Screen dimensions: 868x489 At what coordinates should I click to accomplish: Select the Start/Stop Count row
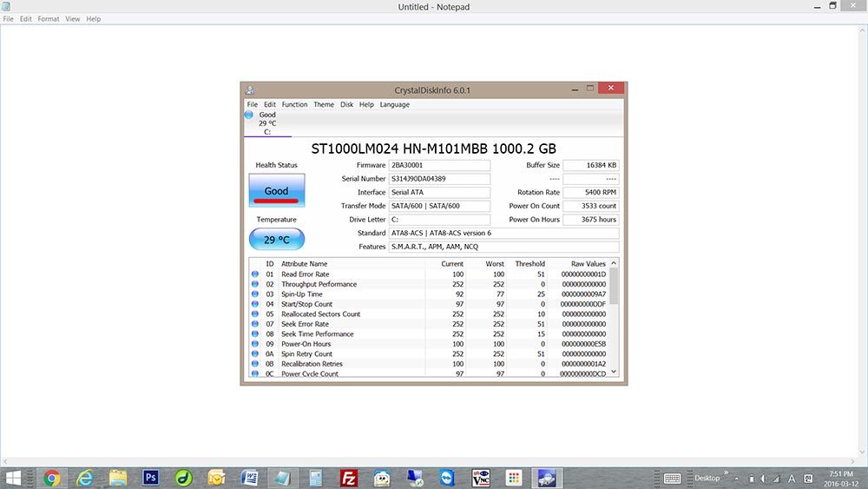point(429,304)
